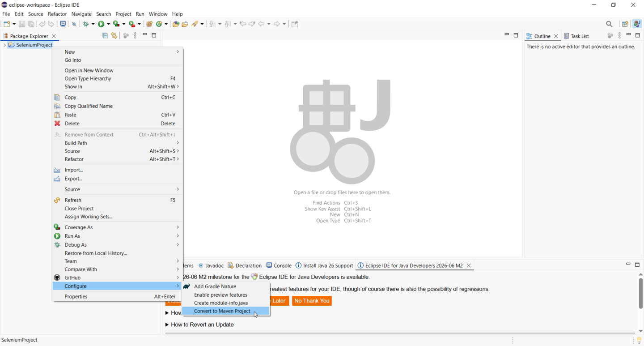Switch to the Javadoc tab
Viewport: 644px width, 346px height.
[x=211, y=265]
